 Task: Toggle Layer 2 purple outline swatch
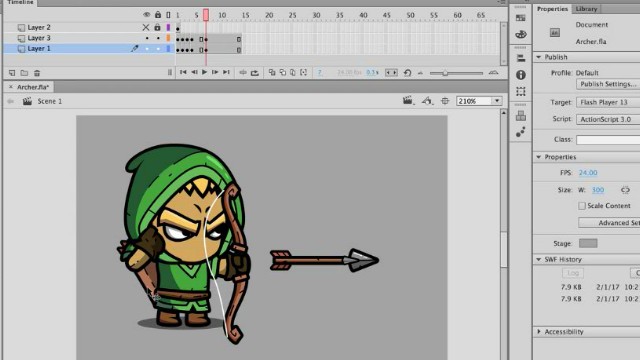pyautogui.click(x=168, y=27)
